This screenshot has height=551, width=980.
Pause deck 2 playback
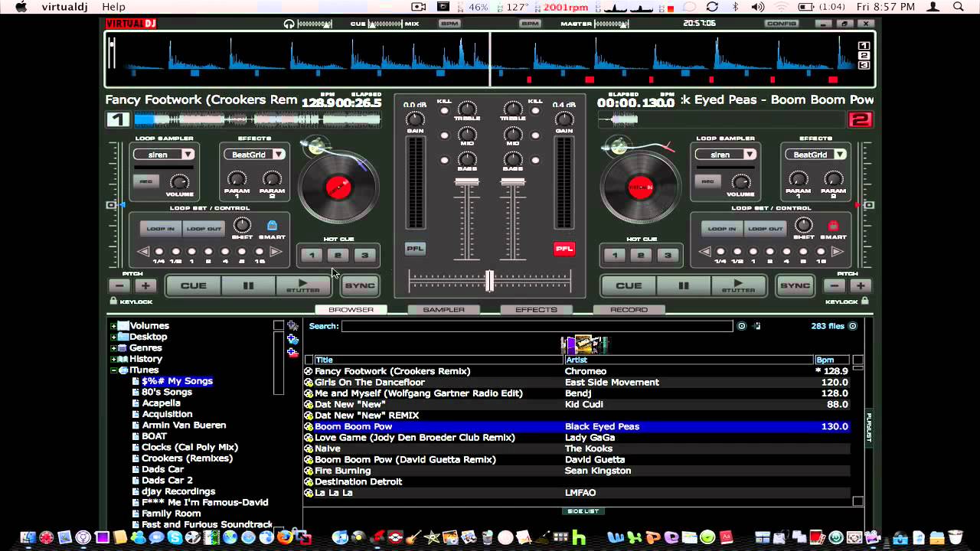coord(684,286)
